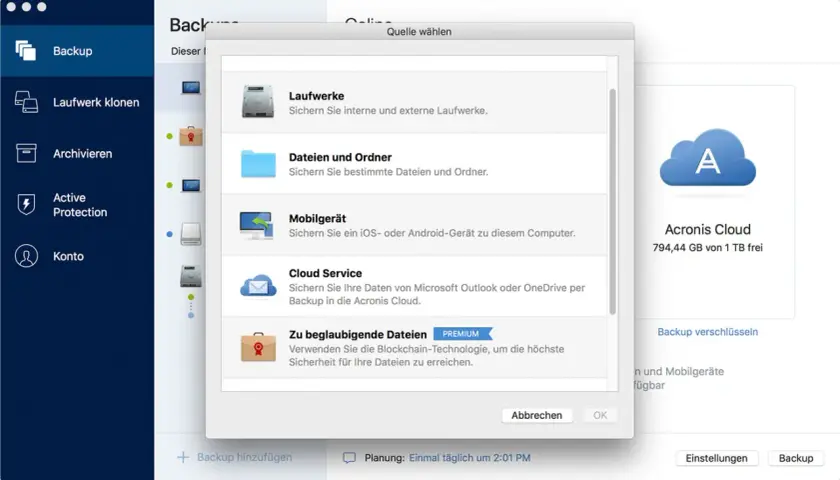This screenshot has width=840, height=480.
Task: Click the Abbrechen button
Action: pyautogui.click(x=537, y=415)
